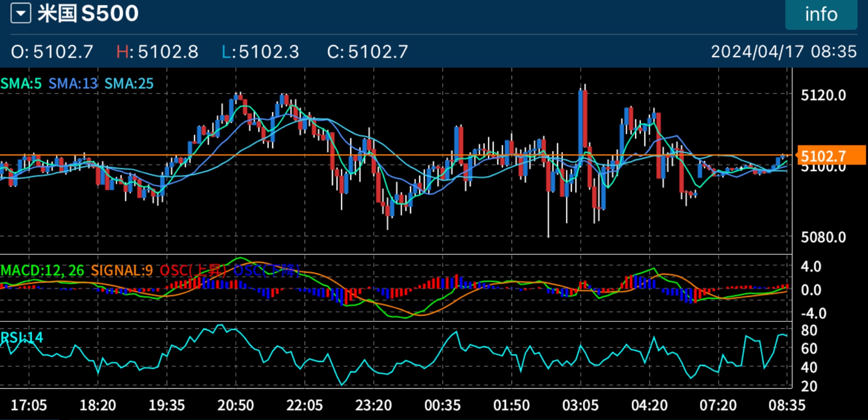868x420 pixels.
Task: Tap the OSC(下降) blue legend label
Action: (266, 270)
